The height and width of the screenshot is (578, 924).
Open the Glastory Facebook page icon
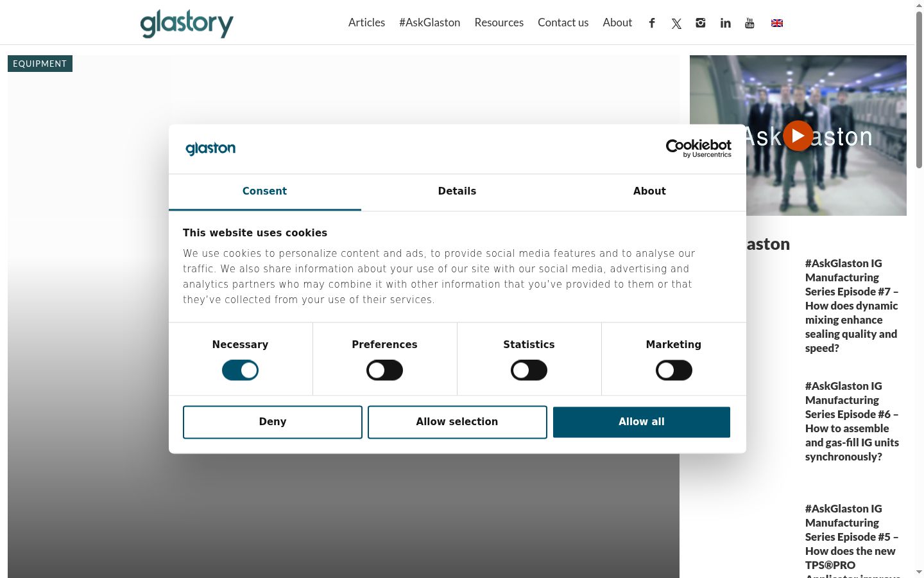652,23
